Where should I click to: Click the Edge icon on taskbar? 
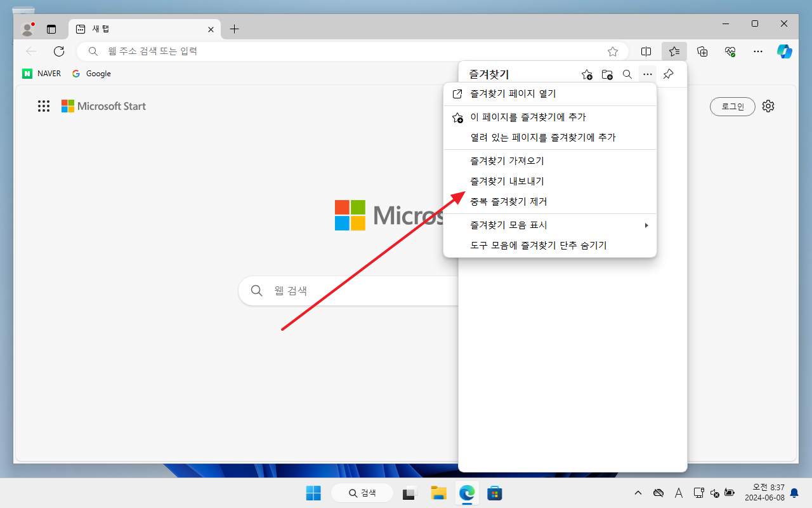(x=467, y=493)
